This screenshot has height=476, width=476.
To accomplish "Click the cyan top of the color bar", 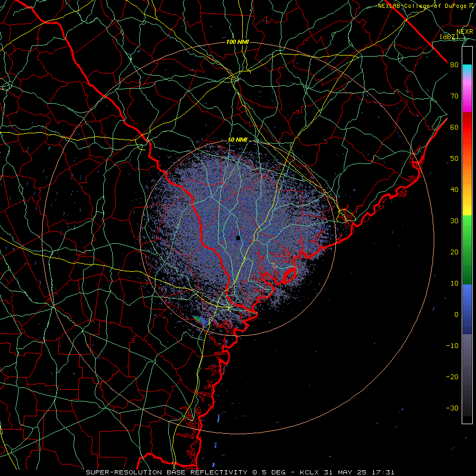I will click(467, 68).
